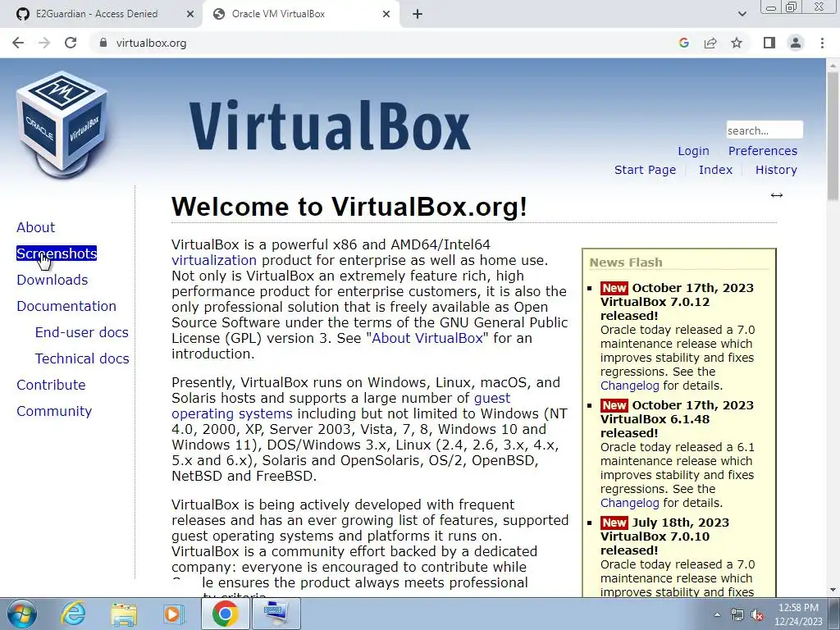The image size is (840, 630).
Task: Open Chrome three-dot menu
Action: click(x=822, y=43)
